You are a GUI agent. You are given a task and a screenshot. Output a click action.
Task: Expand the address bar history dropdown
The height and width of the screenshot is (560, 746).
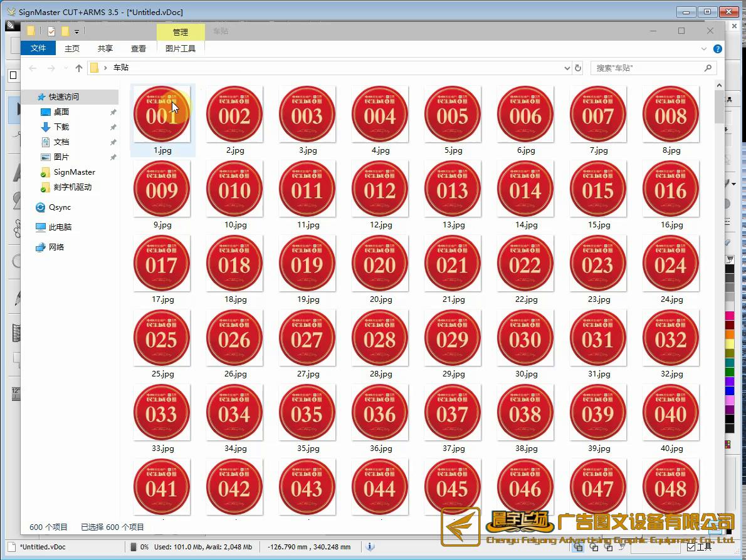567,68
